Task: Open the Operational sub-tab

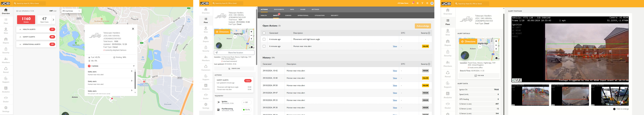Action: click(303, 15)
